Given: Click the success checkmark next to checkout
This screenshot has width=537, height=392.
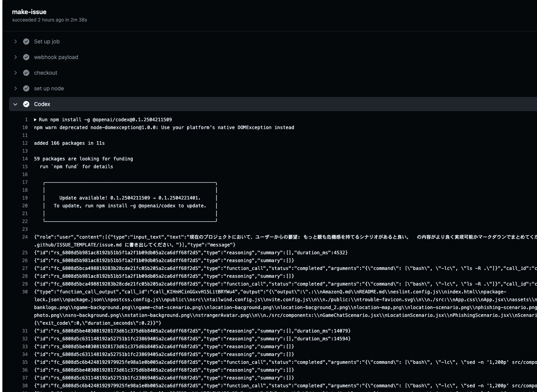Looking at the screenshot, I should click(x=26, y=72).
